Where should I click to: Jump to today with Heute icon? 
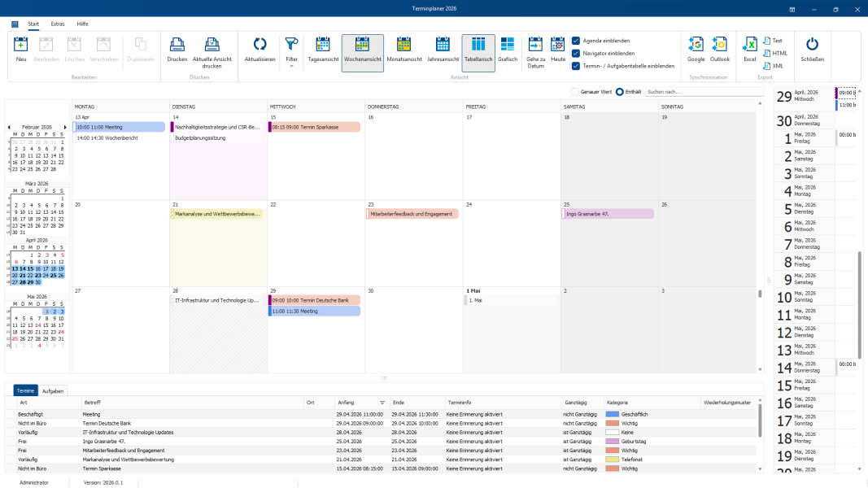557,46
